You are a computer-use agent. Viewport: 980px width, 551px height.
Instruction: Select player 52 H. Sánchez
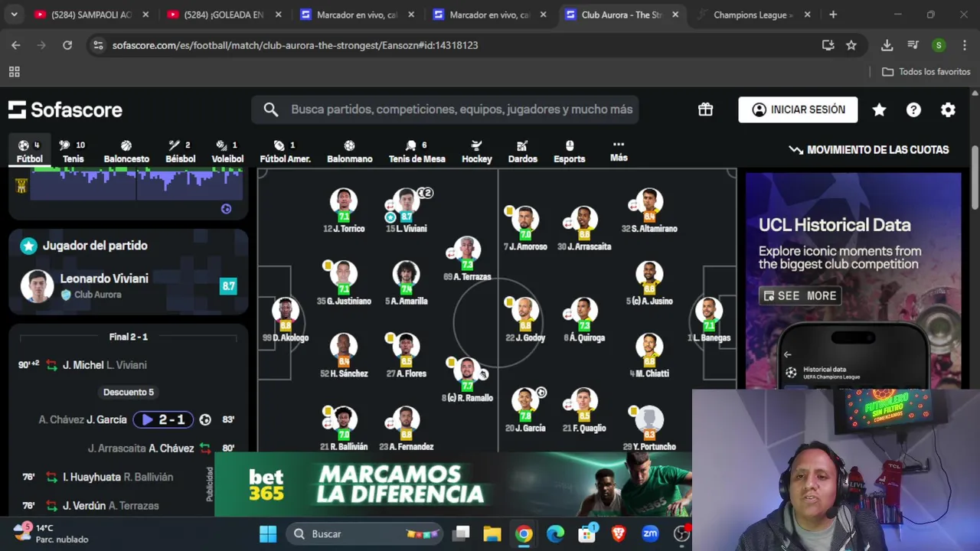coord(344,356)
